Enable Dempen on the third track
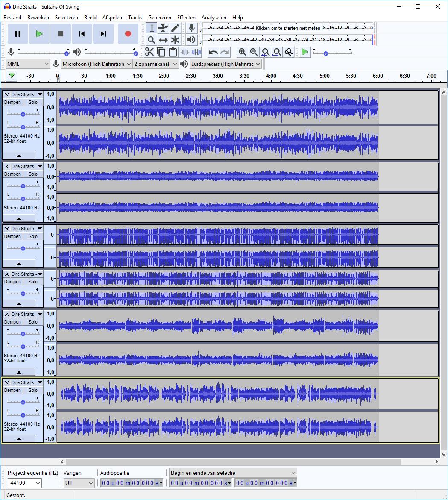Image resolution: width=448 pixels, height=500 pixels. [12, 236]
